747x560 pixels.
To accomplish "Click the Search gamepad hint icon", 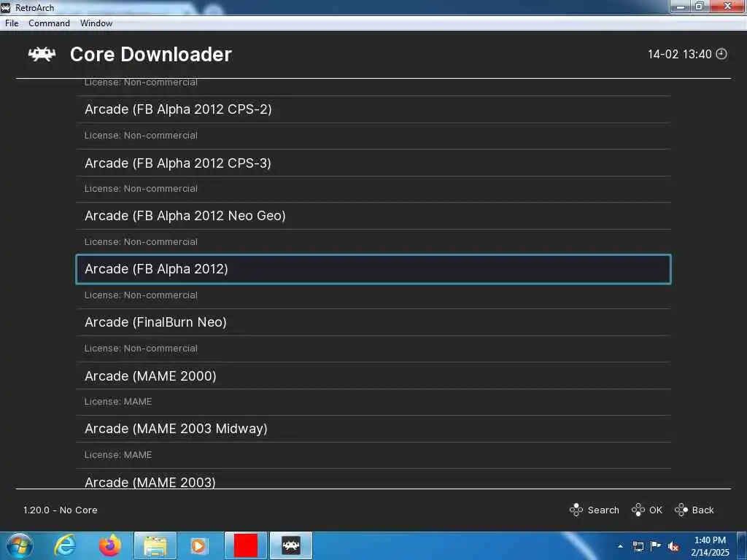I will (576, 510).
